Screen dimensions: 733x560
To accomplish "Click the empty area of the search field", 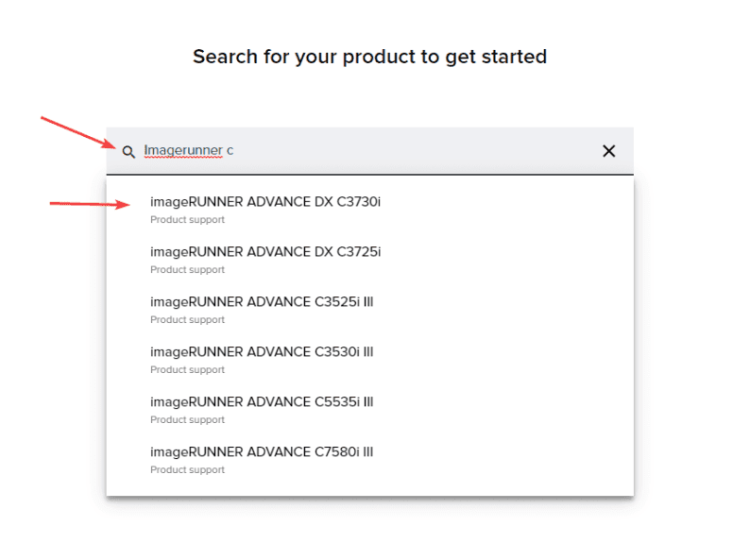I will pos(416,151).
